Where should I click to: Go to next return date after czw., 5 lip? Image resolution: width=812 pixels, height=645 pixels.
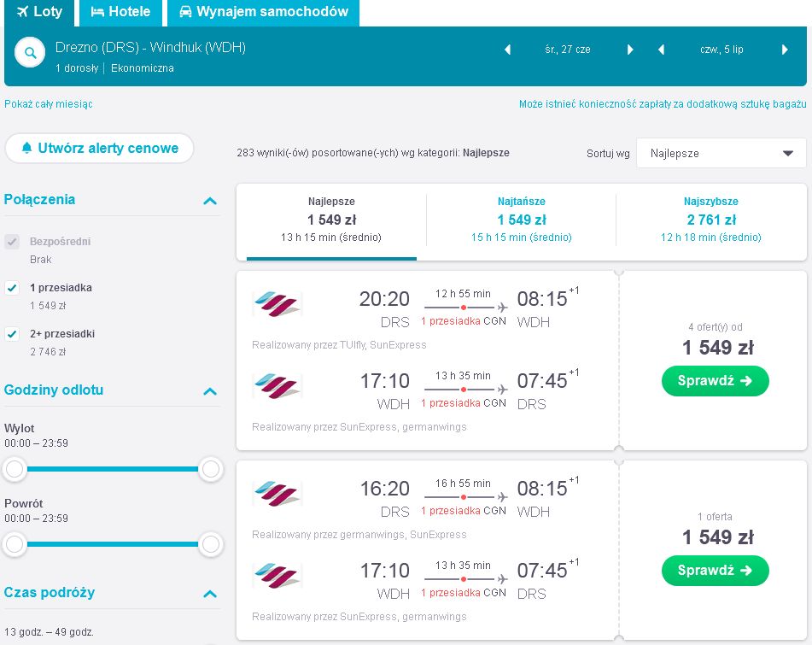(x=785, y=50)
